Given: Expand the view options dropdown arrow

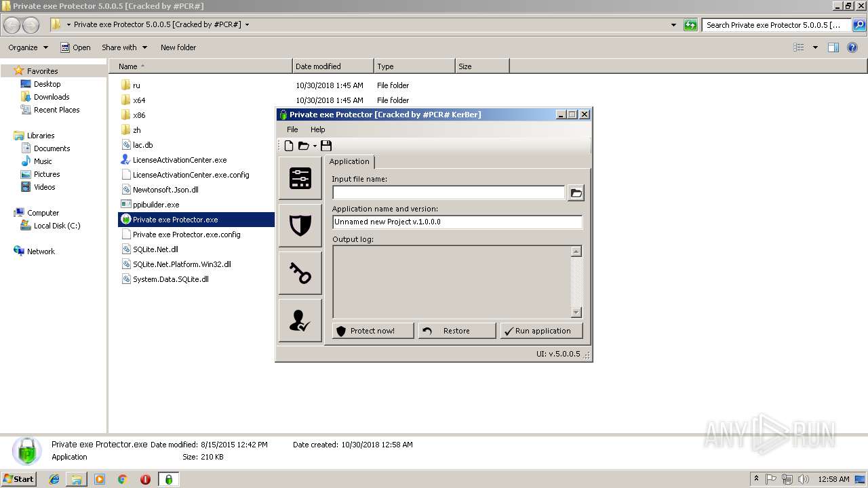Looking at the screenshot, I should click(815, 47).
